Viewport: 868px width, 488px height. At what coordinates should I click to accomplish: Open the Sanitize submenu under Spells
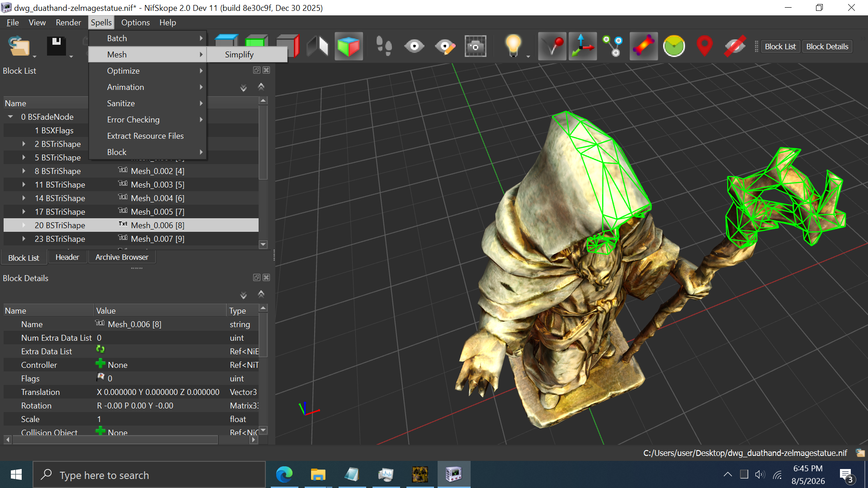click(148, 103)
